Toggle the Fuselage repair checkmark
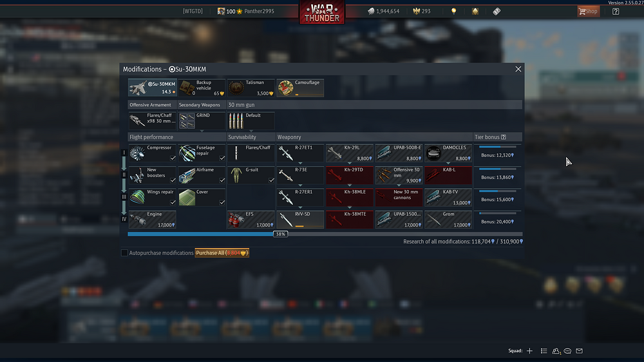 222,158
